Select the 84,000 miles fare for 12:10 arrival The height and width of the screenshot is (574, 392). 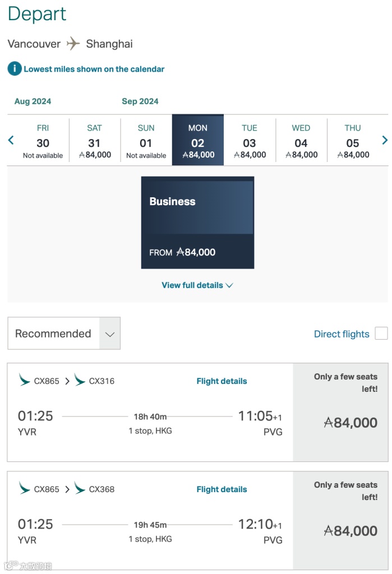(351, 531)
